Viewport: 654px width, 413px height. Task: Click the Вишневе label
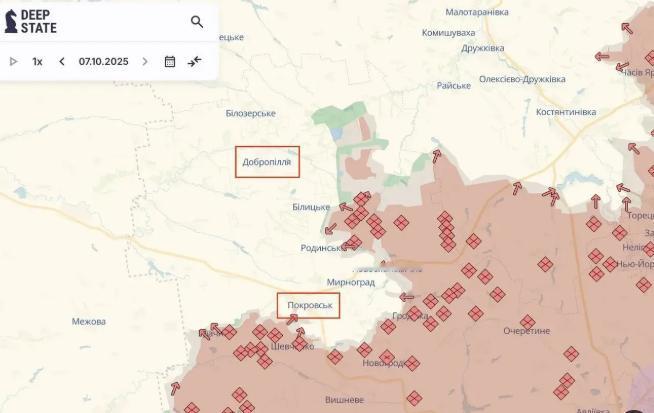click(344, 400)
